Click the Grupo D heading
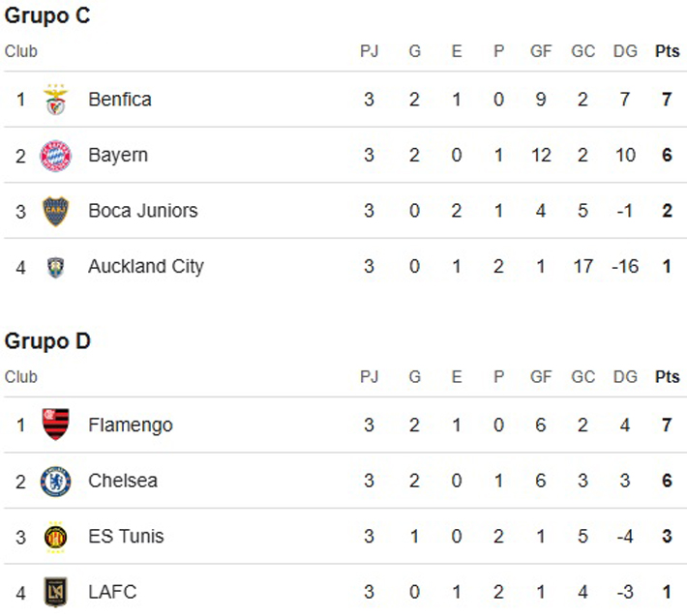Image resolution: width=687 pixels, height=616 pixels. point(48,341)
